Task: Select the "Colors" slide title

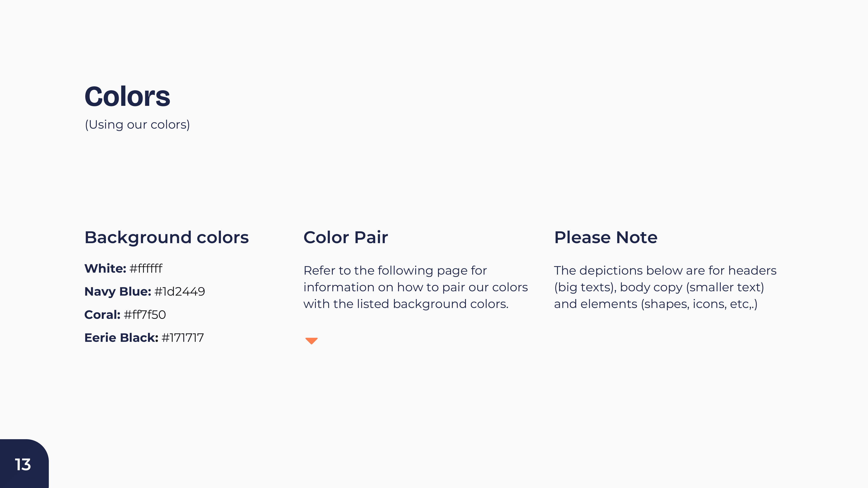Action: coord(127,97)
